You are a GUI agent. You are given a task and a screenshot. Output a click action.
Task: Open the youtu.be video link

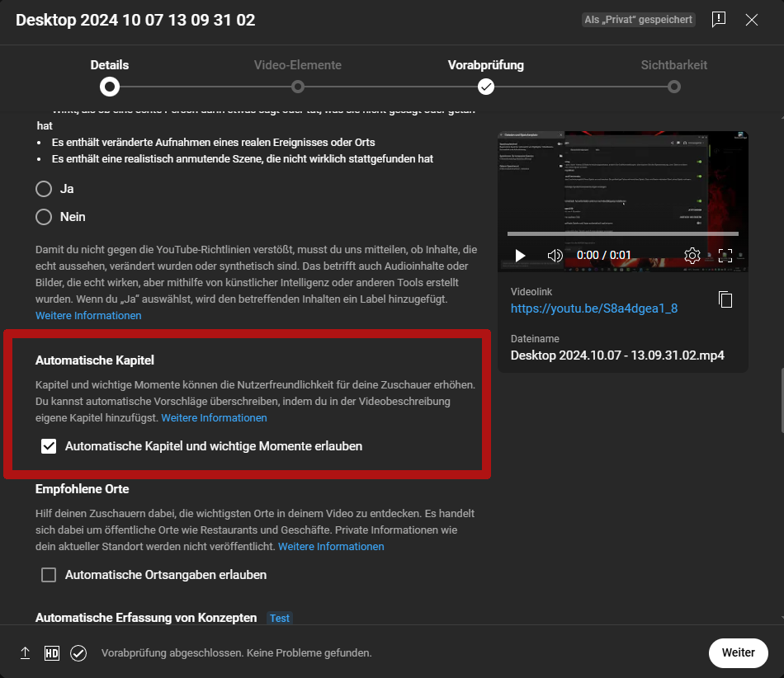[x=594, y=308]
